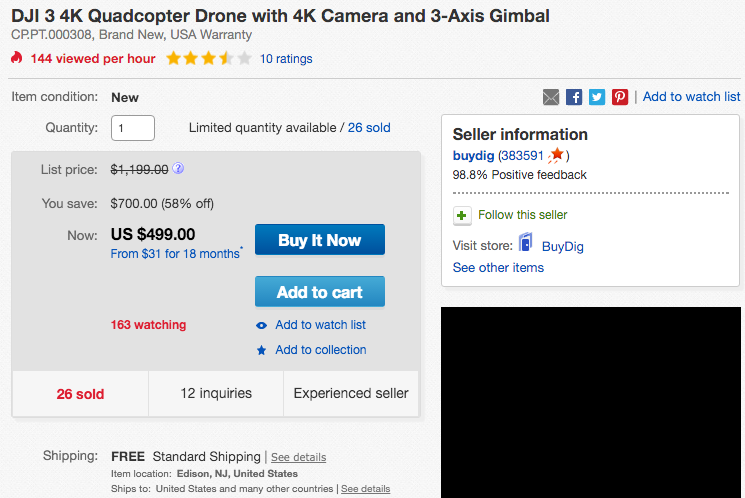Click the green plus Follow seller icon

click(462, 216)
